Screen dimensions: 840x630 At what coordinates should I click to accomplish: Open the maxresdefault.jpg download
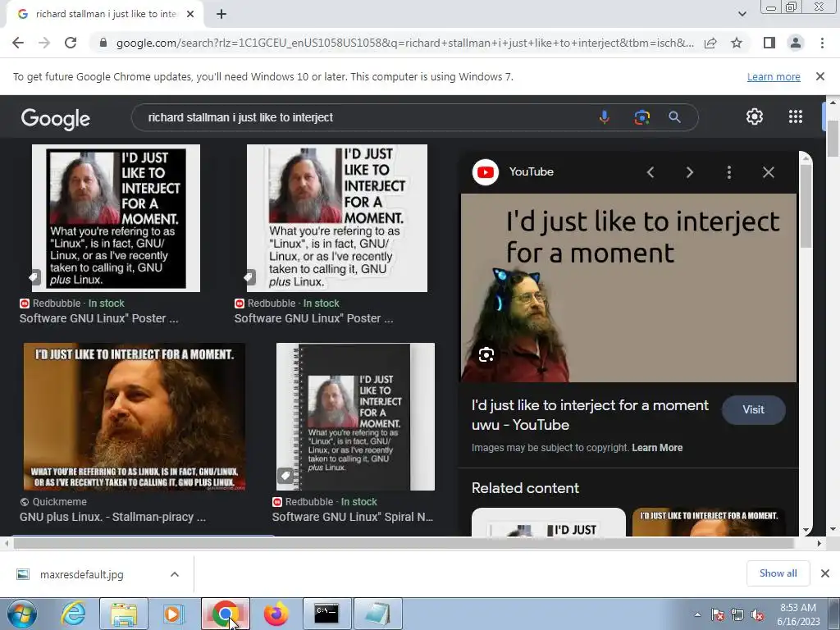(x=81, y=575)
